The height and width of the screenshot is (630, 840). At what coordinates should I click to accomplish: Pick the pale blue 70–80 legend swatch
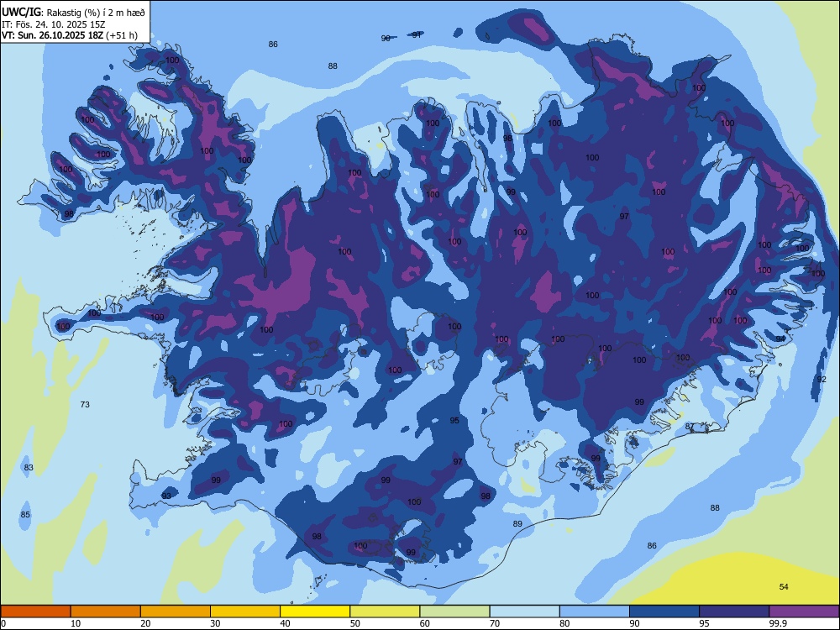[x=524, y=612]
